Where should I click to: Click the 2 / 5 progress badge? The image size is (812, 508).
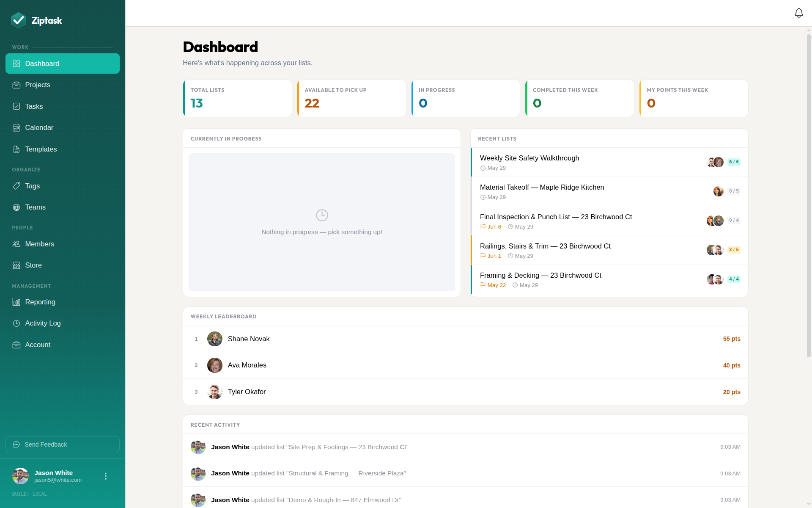(x=734, y=250)
